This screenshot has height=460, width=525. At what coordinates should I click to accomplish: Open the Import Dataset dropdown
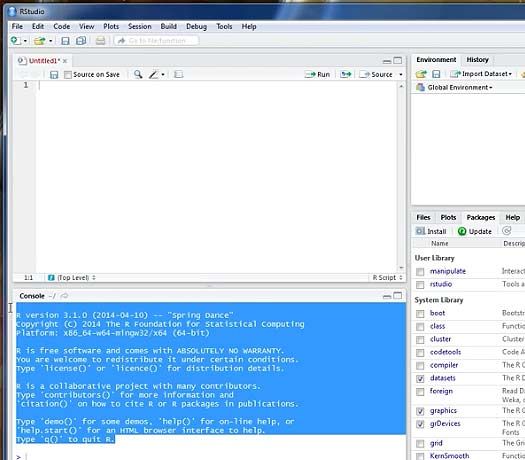pos(481,74)
